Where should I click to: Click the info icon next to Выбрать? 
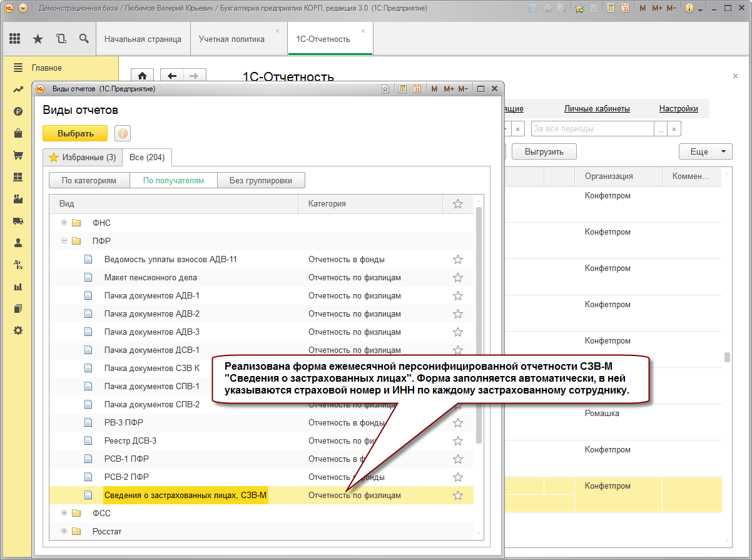point(122,133)
